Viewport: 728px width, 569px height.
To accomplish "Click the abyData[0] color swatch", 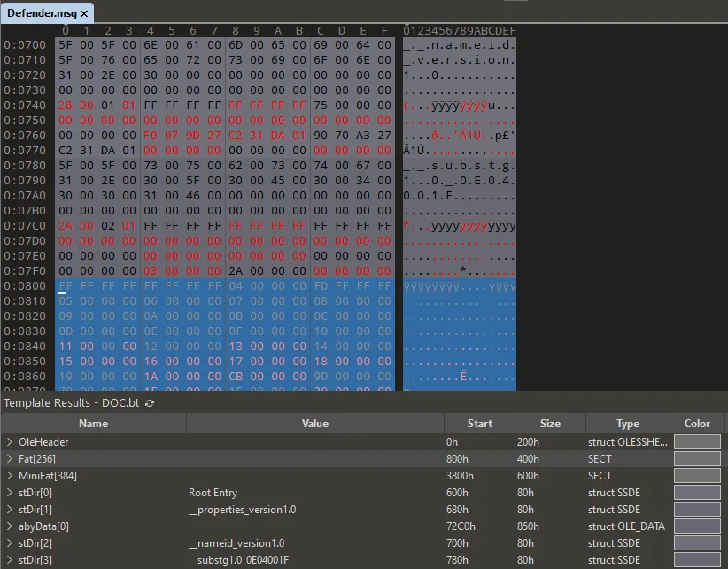I will click(697, 526).
